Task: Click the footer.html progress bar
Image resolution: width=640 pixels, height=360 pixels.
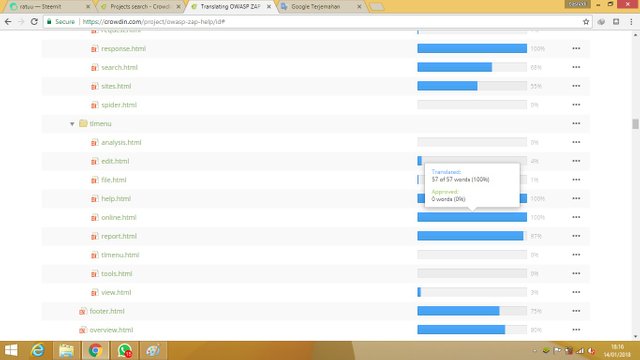Action: [x=472, y=311]
